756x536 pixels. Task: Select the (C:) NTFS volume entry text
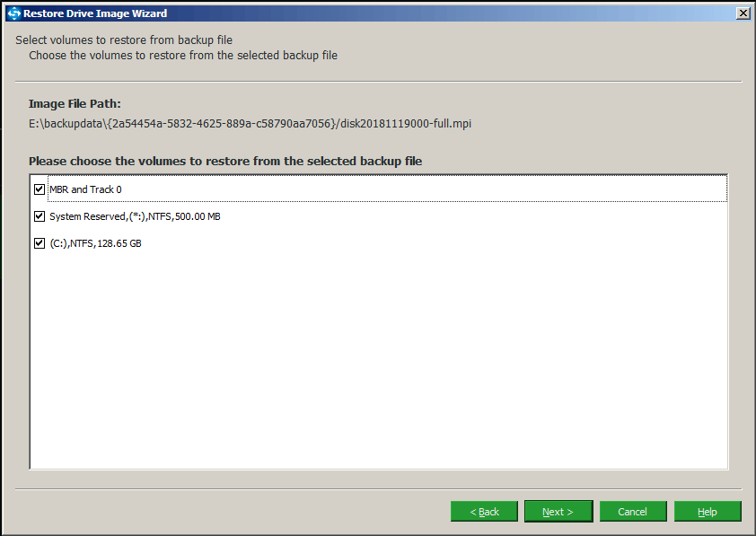pyautogui.click(x=95, y=243)
